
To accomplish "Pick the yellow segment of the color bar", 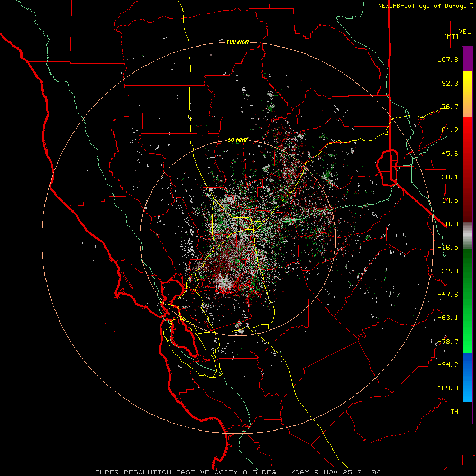I will pos(467,94).
